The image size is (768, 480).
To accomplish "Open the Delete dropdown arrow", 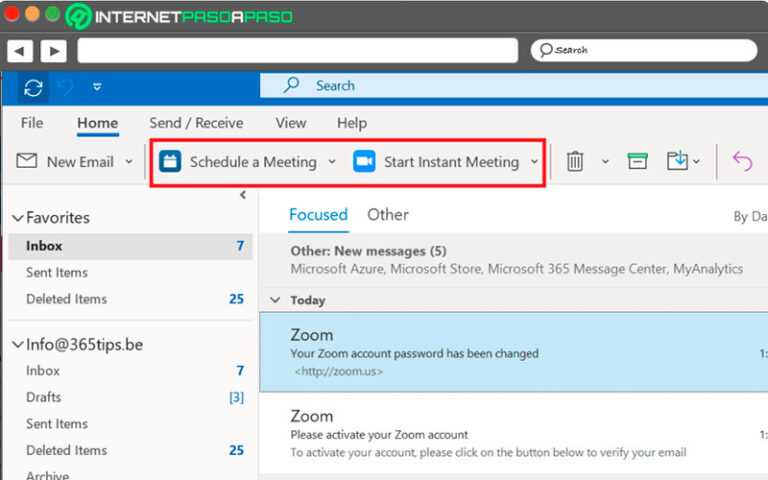I will 605,162.
